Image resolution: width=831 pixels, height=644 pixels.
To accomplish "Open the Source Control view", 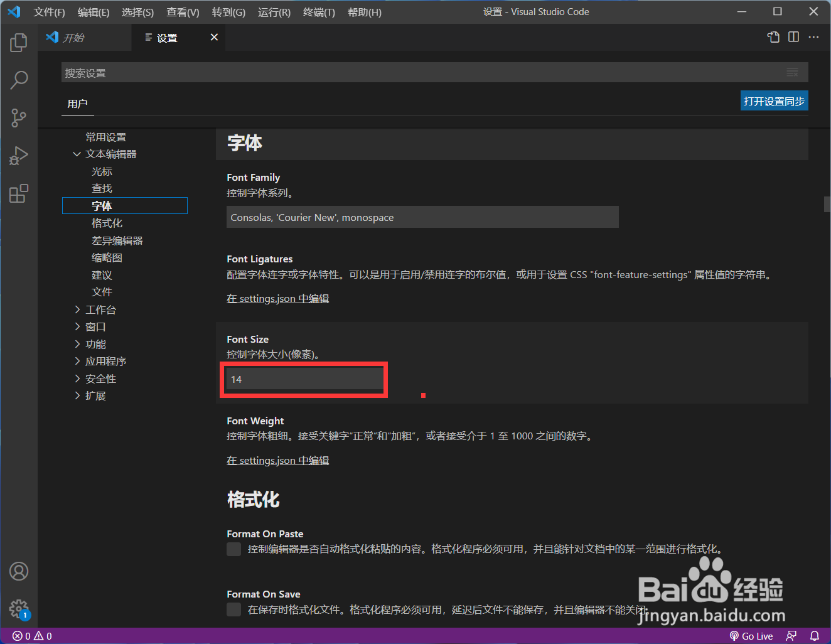I will [19, 117].
